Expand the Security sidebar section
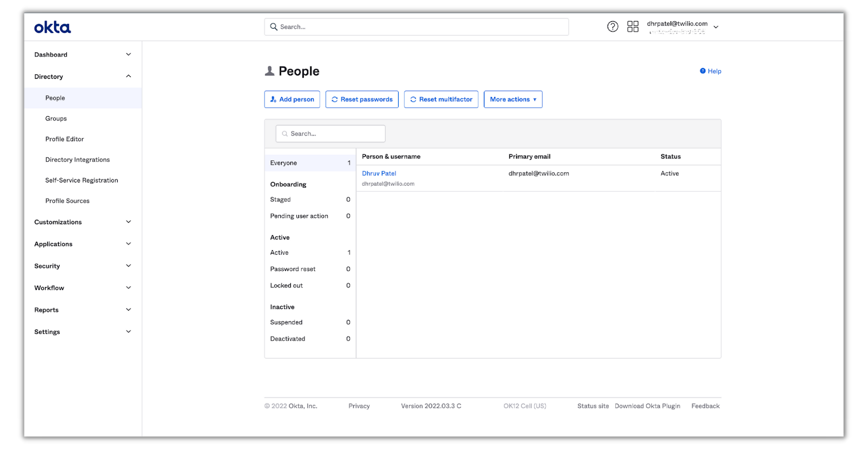 tap(82, 266)
